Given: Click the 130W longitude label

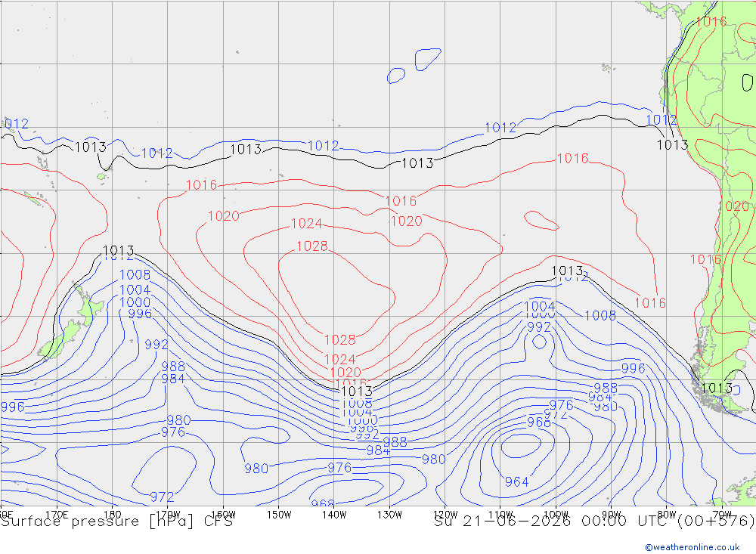Looking at the screenshot, I should click(x=389, y=515).
